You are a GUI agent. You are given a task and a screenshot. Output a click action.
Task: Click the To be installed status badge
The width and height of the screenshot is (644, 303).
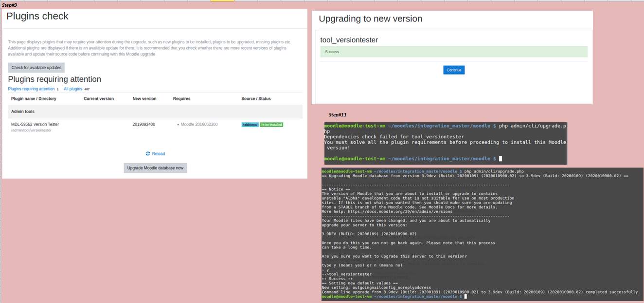[x=271, y=125]
